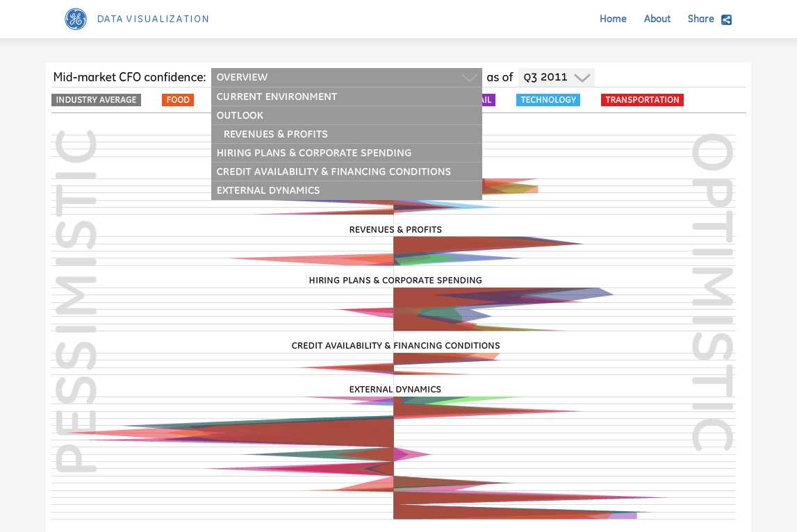Open the Home page link
Viewport: 797px width, 532px height.
tap(613, 19)
